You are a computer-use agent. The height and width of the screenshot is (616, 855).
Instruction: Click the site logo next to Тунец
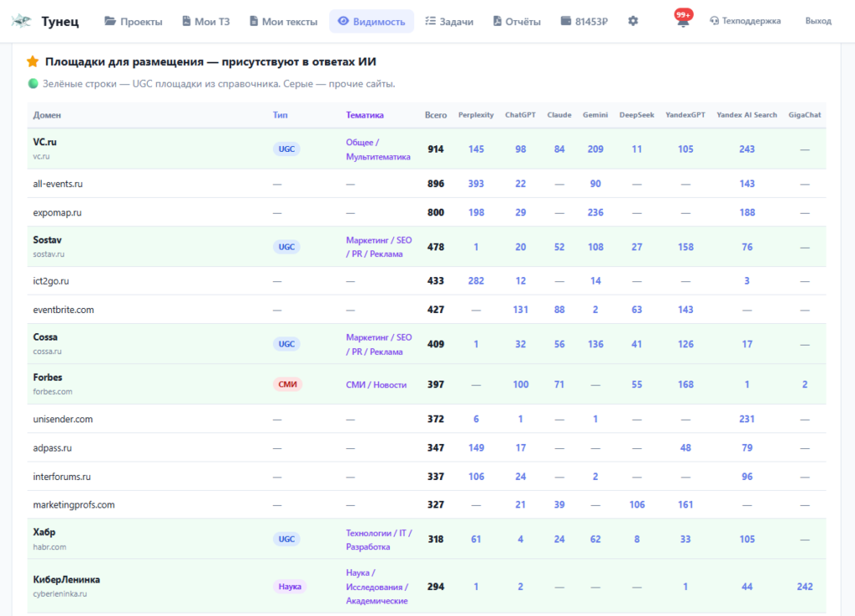click(x=21, y=21)
